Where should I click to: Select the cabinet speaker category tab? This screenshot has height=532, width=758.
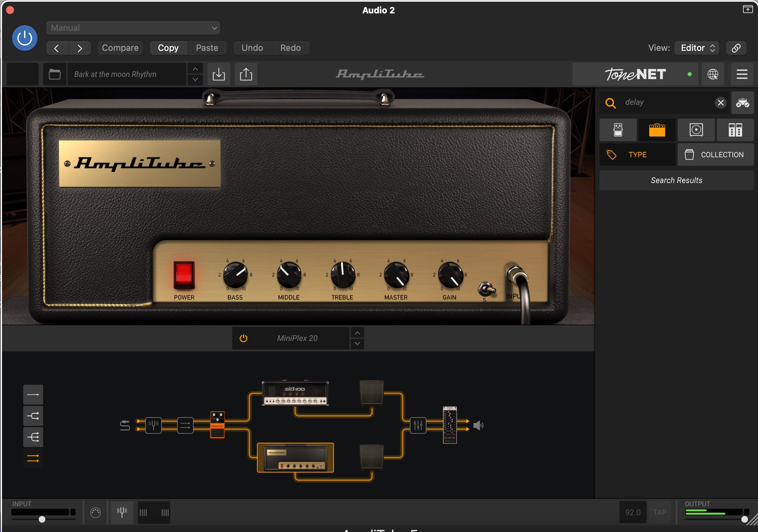pyautogui.click(x=696, y=130)
